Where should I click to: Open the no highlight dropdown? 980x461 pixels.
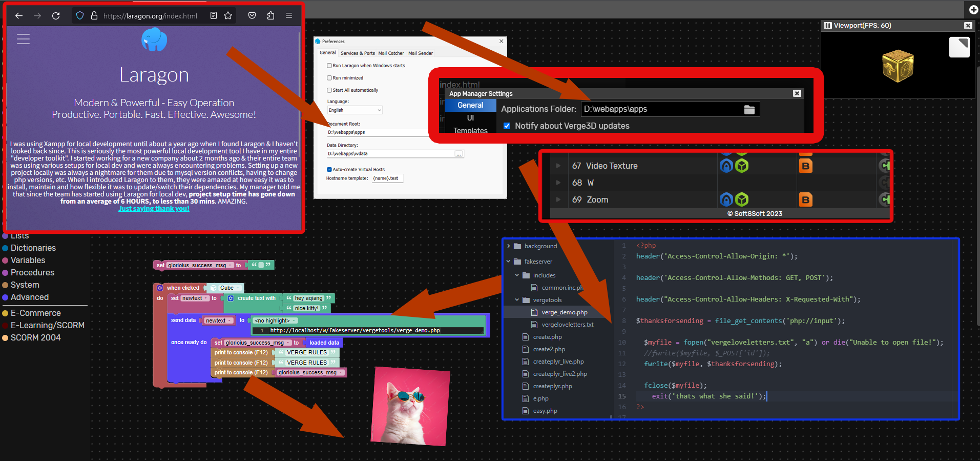point(276,320)
